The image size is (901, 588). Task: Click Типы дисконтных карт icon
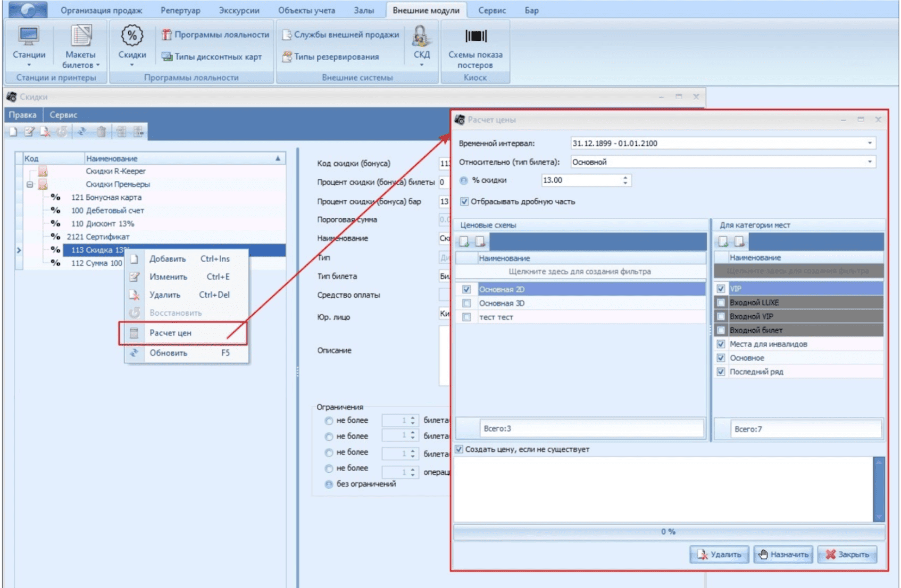pos(166,56)
